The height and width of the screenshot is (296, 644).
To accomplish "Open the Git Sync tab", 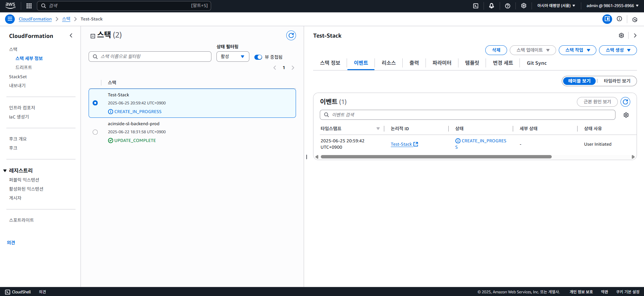I will click(537, 63).
